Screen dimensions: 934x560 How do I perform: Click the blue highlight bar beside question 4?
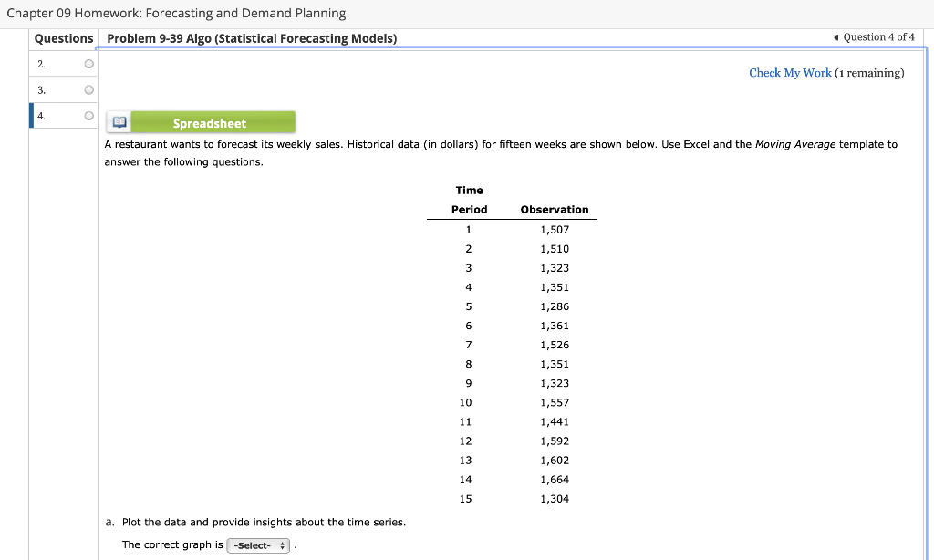click(30, 115)
